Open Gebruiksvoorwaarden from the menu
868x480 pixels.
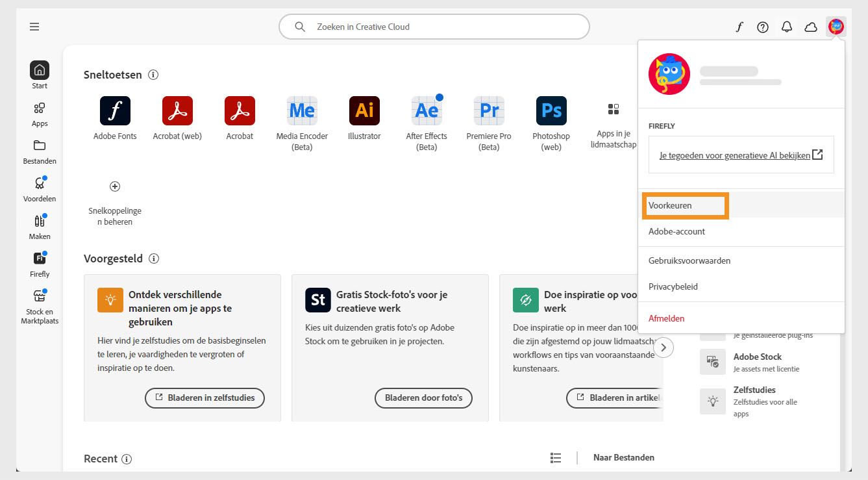tap(741, 260)
